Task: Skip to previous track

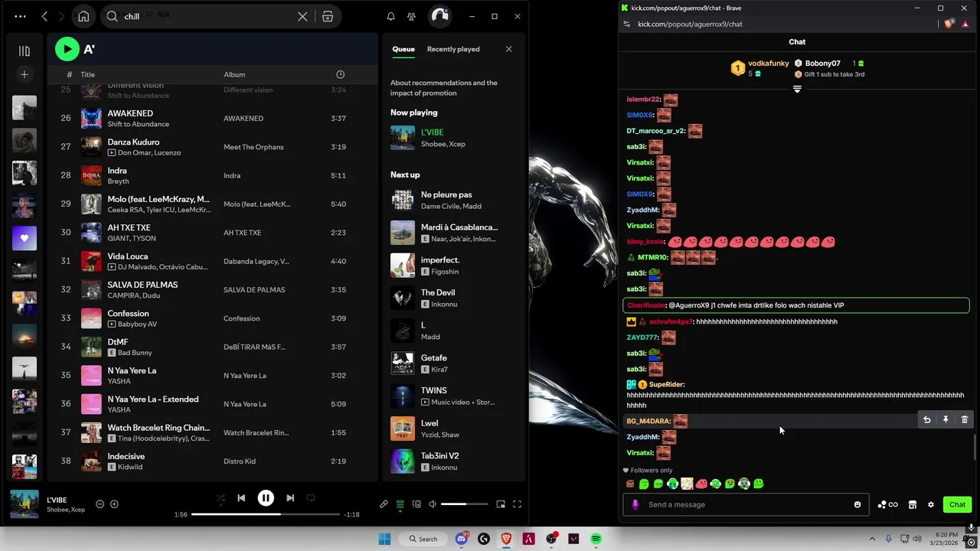Action: (x=241, y=498)
